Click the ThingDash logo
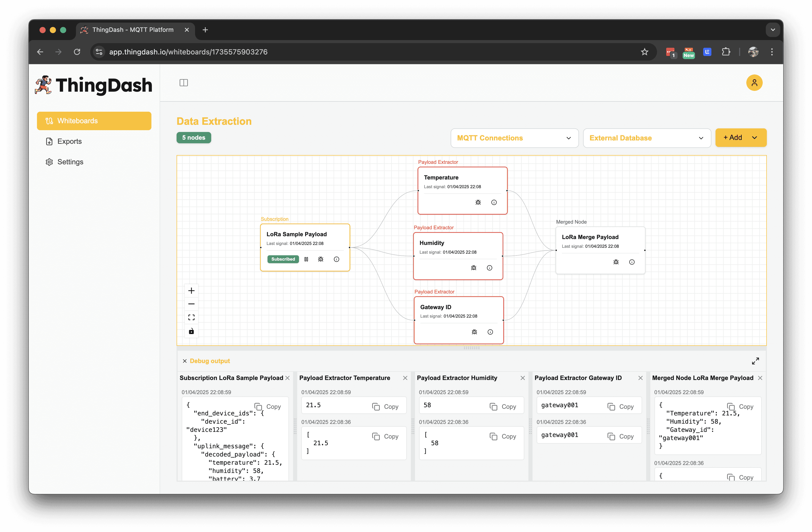The width and height of the screenshot is (812, 532). 93,85
